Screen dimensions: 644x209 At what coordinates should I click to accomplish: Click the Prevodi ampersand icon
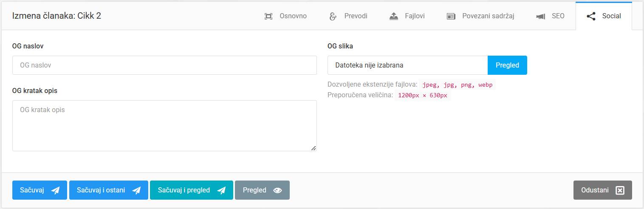tap(333, 16)
